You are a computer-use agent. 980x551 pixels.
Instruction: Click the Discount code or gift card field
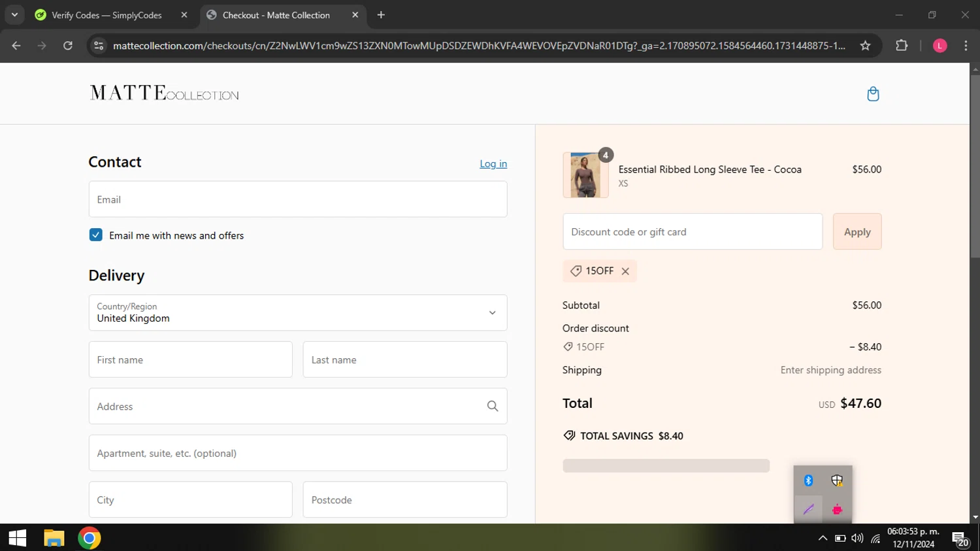pos(693,231)
